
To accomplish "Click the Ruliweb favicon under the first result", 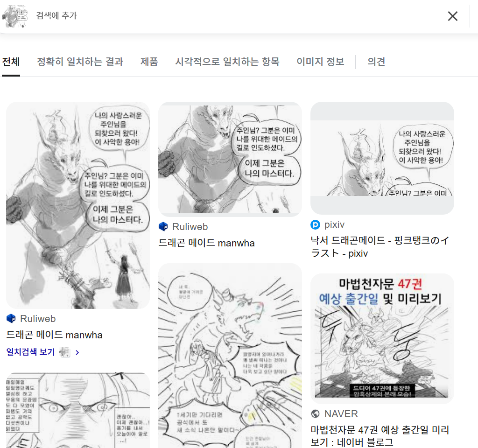I will (x=11, y=319).
